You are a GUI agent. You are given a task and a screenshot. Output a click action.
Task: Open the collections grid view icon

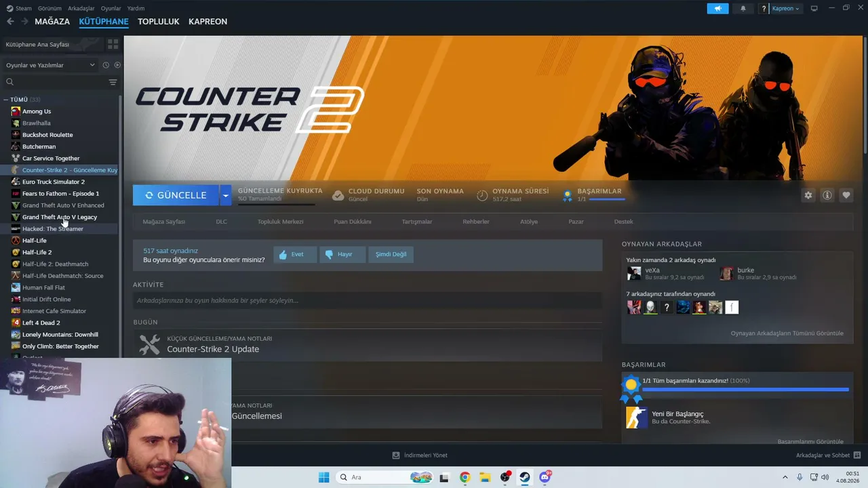tap(113, 44)
